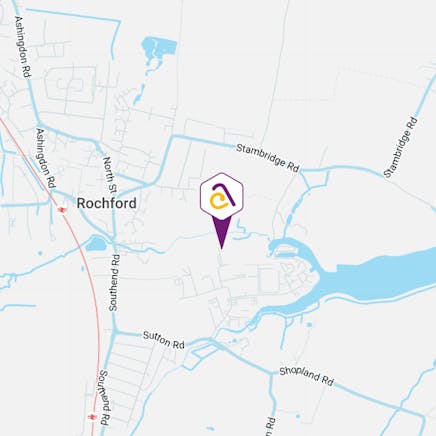The width and height of the screenshot is (436, 436).
Task: Select the central Stambridge Rd label
Action: click(x=268, y=158)
